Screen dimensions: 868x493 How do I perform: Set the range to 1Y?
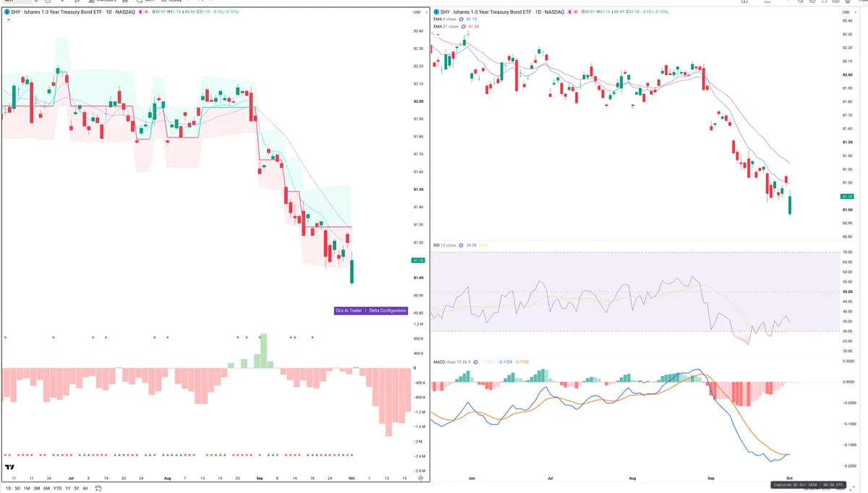tap(67, 488)
